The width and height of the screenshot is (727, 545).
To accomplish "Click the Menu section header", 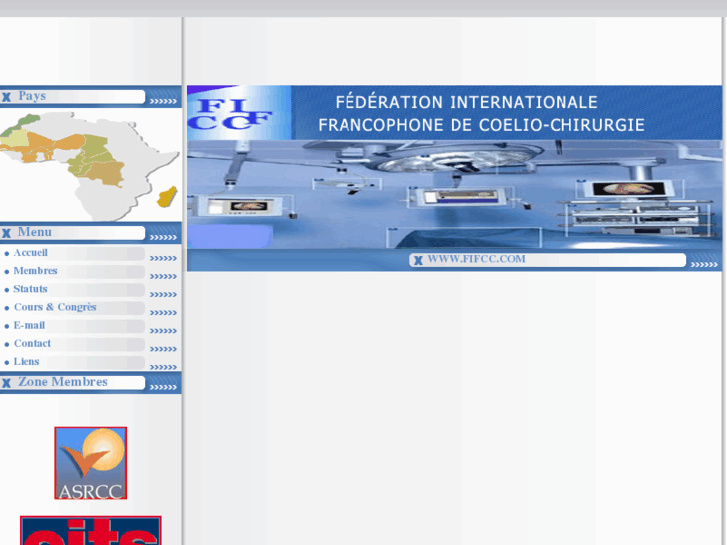I will [x=90, y=233].
